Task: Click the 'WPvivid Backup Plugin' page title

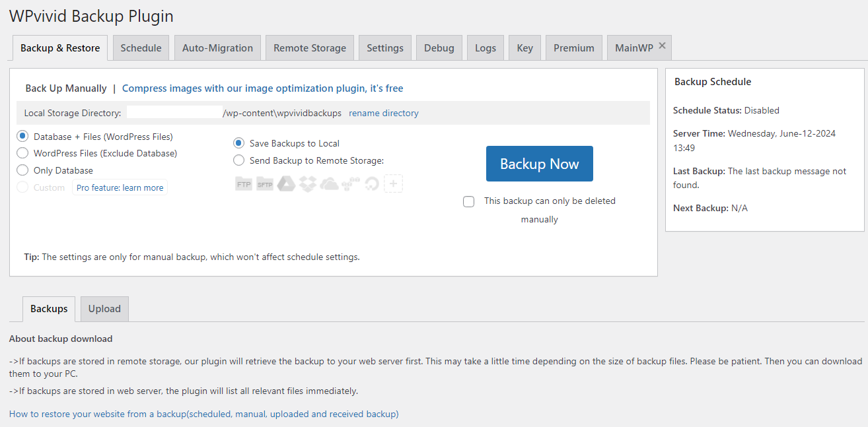Action: click(x=91, y=16)
